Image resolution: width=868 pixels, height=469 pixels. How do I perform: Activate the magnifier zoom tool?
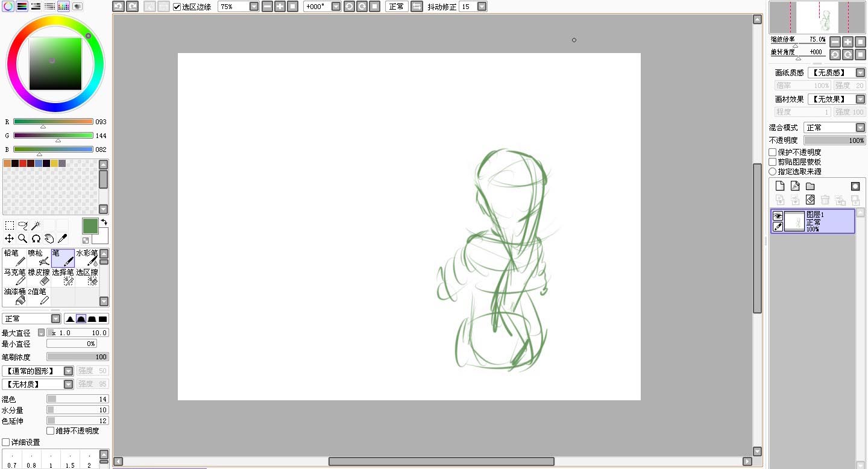pyautogui.click(x=23, y=239)
